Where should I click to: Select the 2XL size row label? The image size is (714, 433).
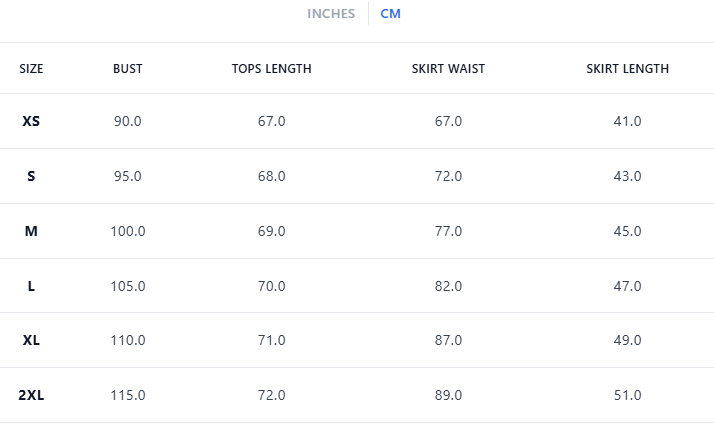(31, 395)
